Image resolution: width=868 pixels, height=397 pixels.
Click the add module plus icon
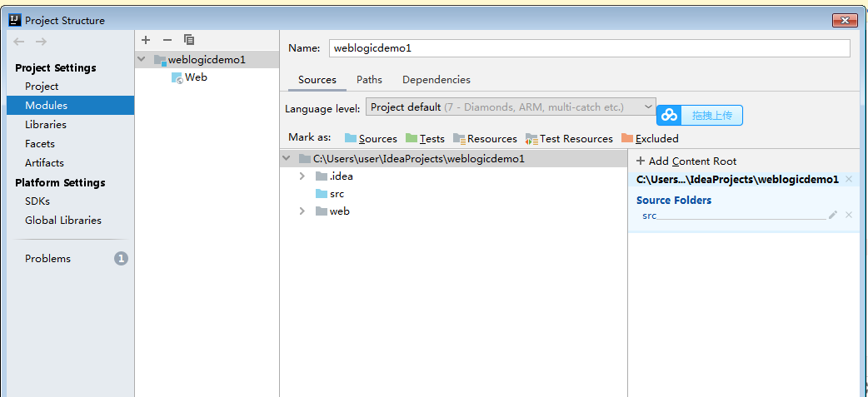click(x=146, y=40)
